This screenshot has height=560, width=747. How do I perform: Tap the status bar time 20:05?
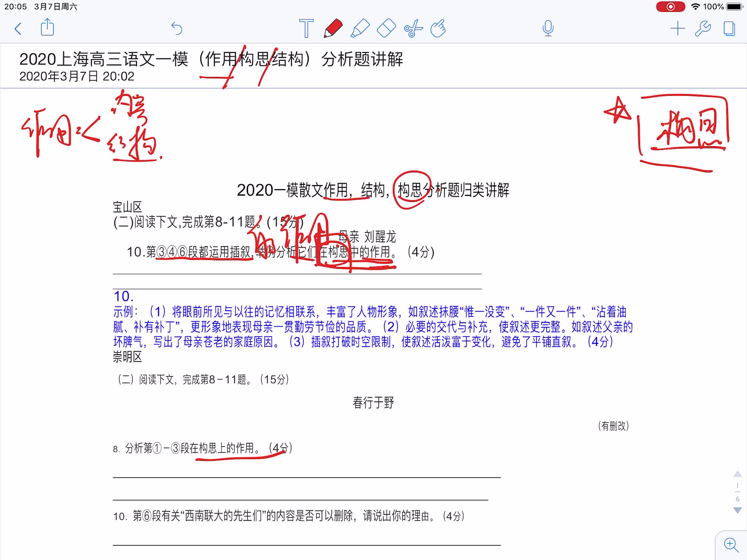[16, 7]
